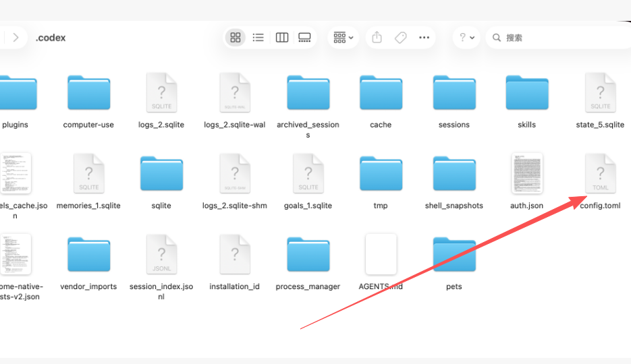Open the more actions ellipsis menu
The width and height of the screenshot is (631, 364).
[x=424, y=37]
